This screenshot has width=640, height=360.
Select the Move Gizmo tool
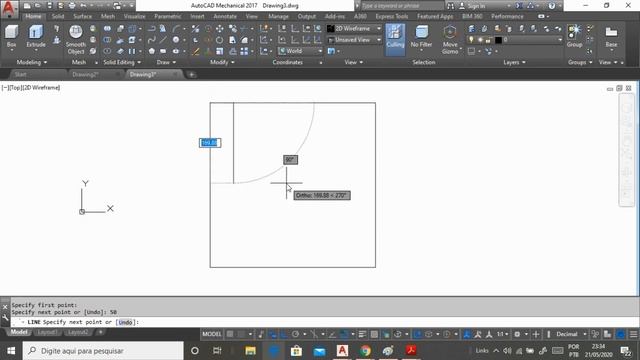(450, 40)
